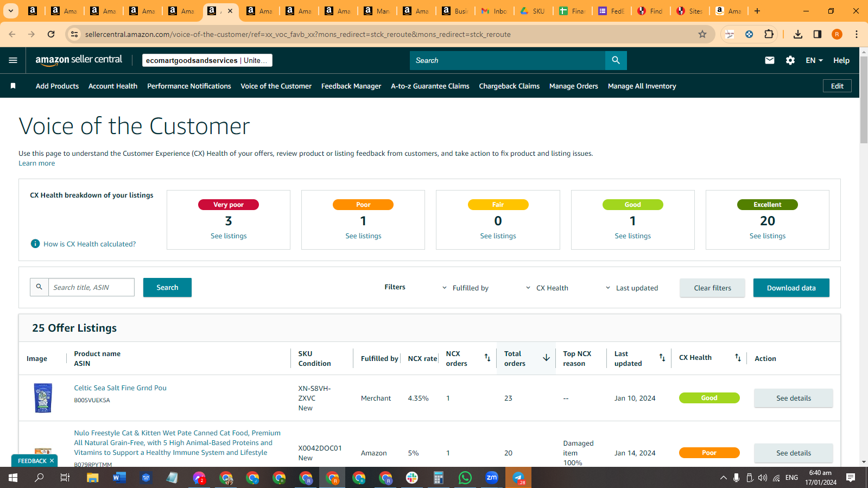The width and height of the screenshot is (868, 488).
Task: Go to Account Health
Action: pyautogui.click(x=113, y=86)
